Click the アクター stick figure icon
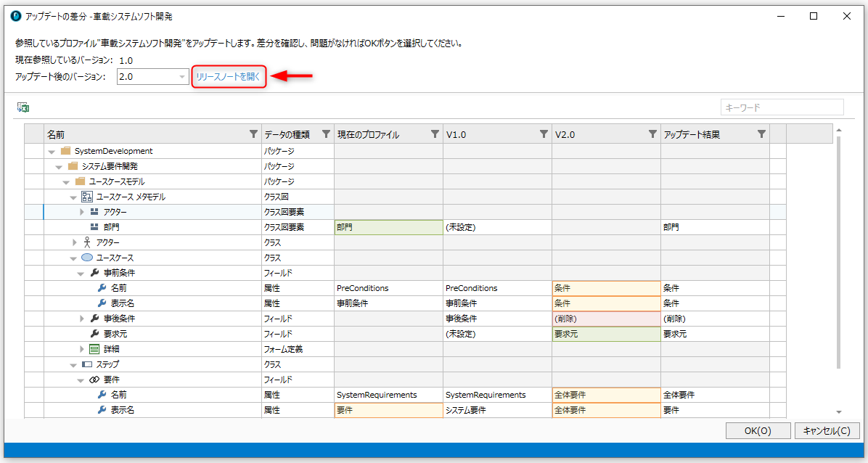 pyautogui.click(x=87, y=242)
